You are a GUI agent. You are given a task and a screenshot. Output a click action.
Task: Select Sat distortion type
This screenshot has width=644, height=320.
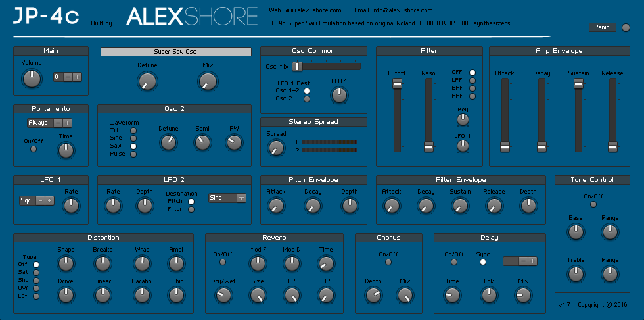36,273
